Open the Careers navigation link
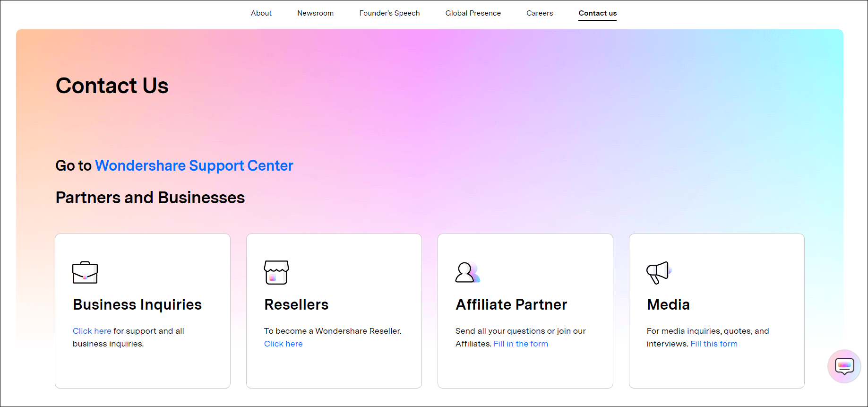This screenshot has width=868, height=407. pos(540,13)
